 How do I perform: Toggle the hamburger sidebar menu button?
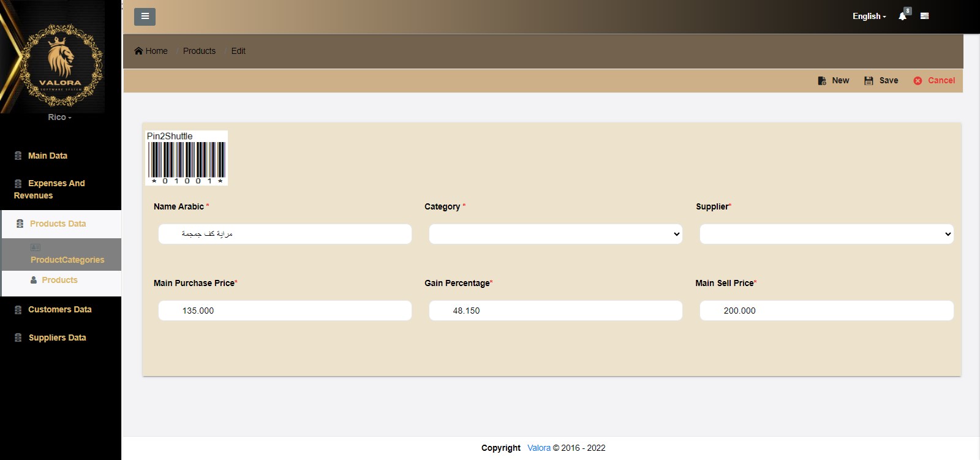tap(145, 17)
